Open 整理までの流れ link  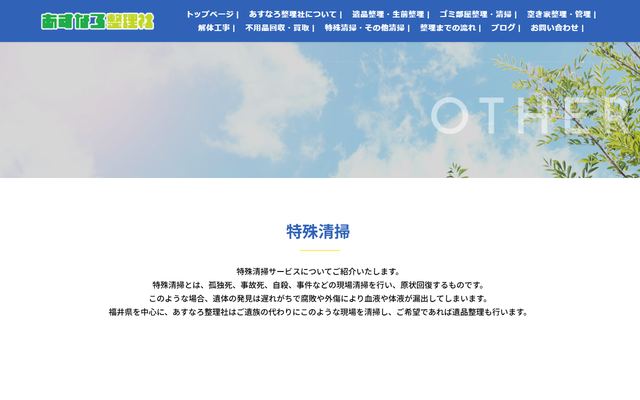[448, 28]
